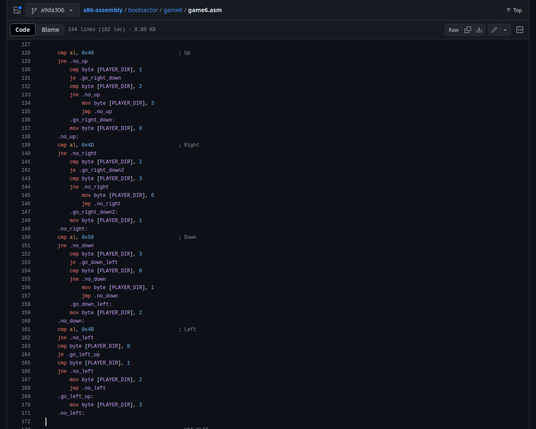The image size is (536, 429).
Task: Select line number 150
Action: [26, 237]
